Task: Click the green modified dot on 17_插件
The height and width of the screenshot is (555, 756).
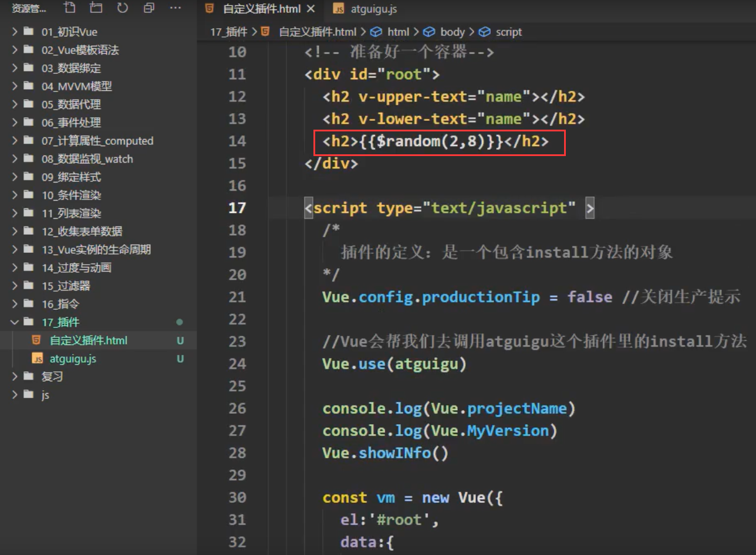Action: pos(180,322)
